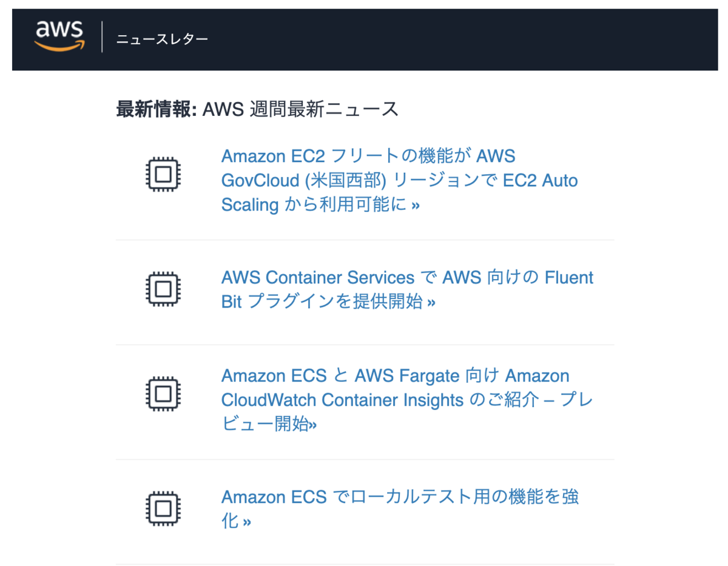
Task: Click the 'CloudWatch Container Insights' text in the third link
Action: click(x=342, y=400)
